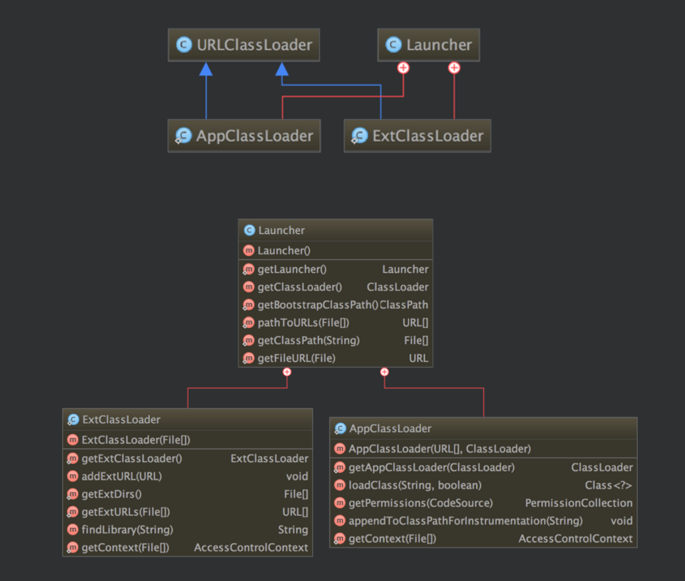Click the AppClassLoader detailed class header
The width and height of the screenshot is (685, 581).
pyautogui.click(x=483, y=428)
